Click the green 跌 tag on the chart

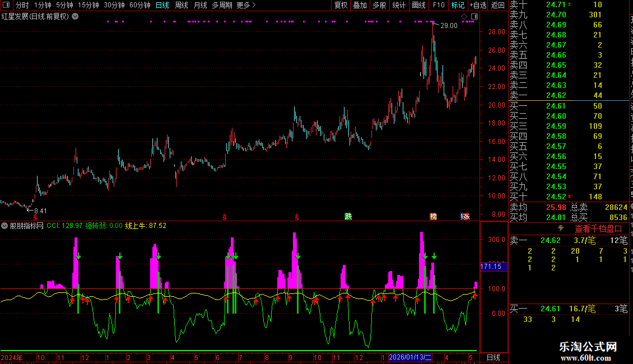(348, 216)
